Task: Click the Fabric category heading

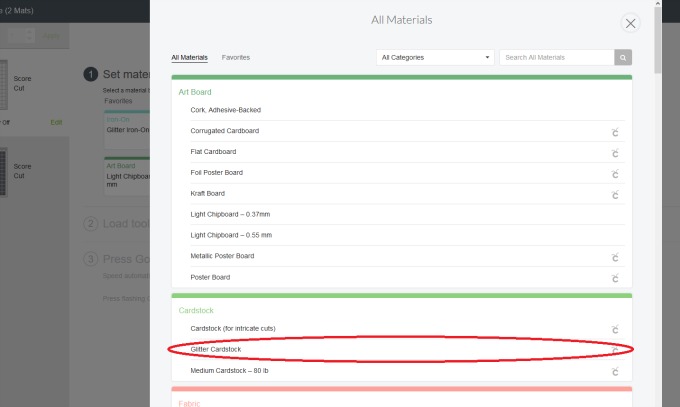Action: pos(189,404)
